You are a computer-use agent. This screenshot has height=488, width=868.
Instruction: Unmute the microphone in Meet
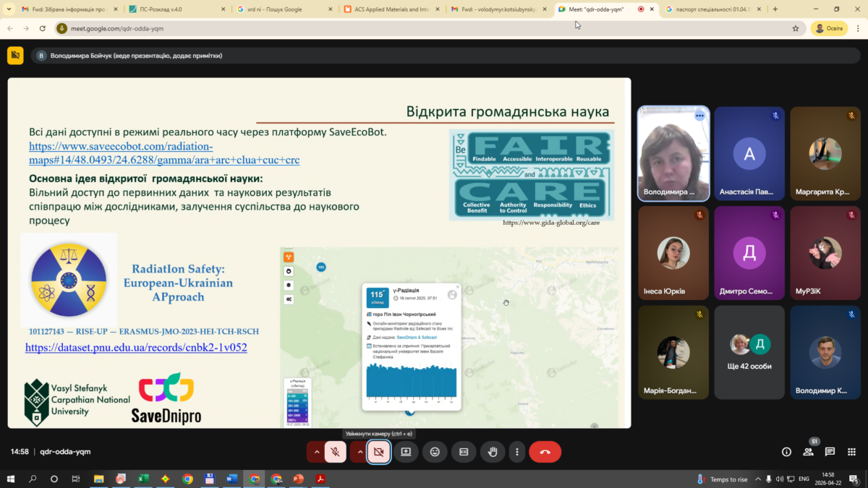(334, 452)
